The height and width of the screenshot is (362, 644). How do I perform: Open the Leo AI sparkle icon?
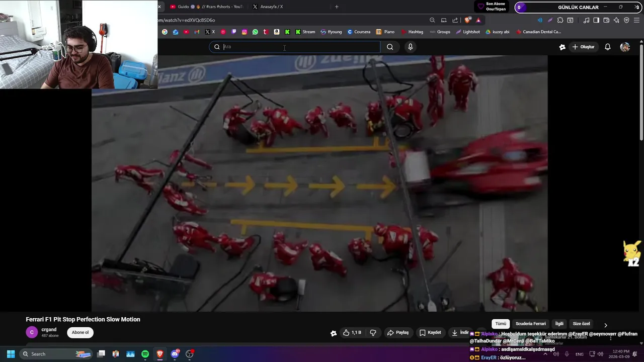point(616,20)
